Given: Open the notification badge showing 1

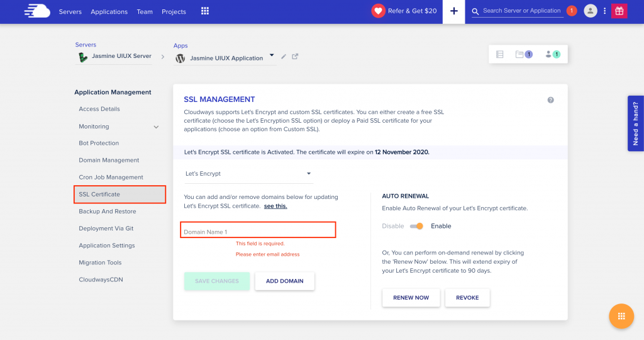Looking at the screenshot, I should point(571,11).
